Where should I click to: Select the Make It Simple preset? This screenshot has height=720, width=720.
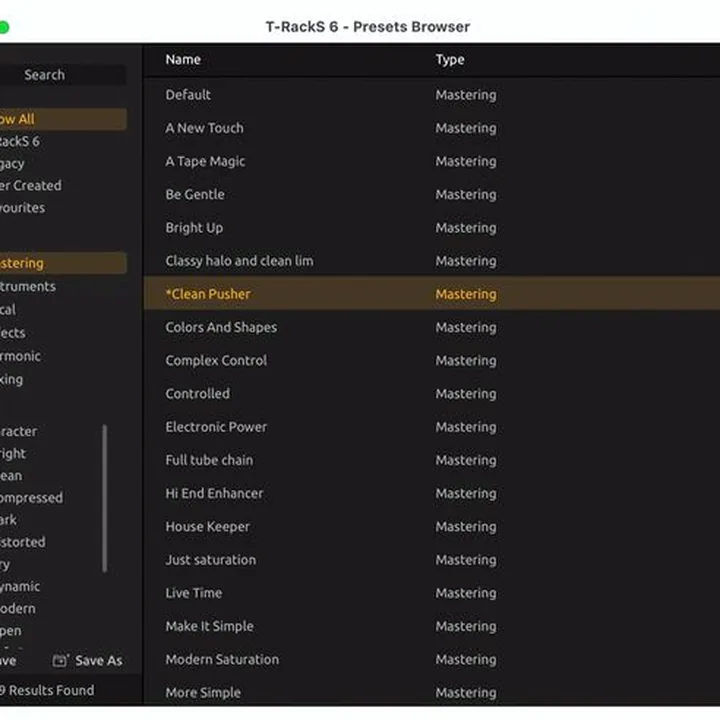click(432, 626)
